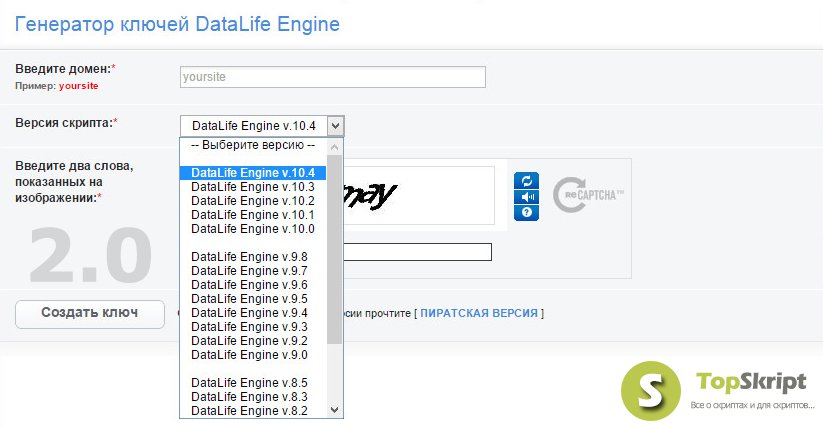Select DataLife Engine v.10.0 option
The image size is (823, 428).
coord(253,229)
